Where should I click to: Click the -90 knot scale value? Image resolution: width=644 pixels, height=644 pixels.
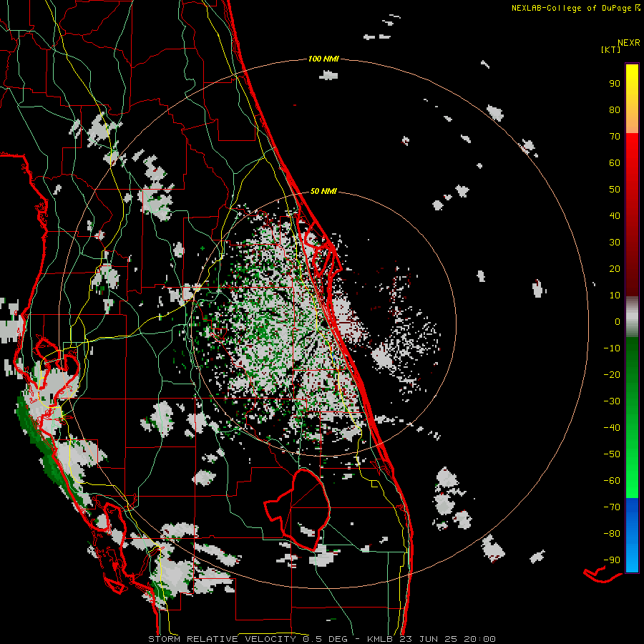click(612, 560)
